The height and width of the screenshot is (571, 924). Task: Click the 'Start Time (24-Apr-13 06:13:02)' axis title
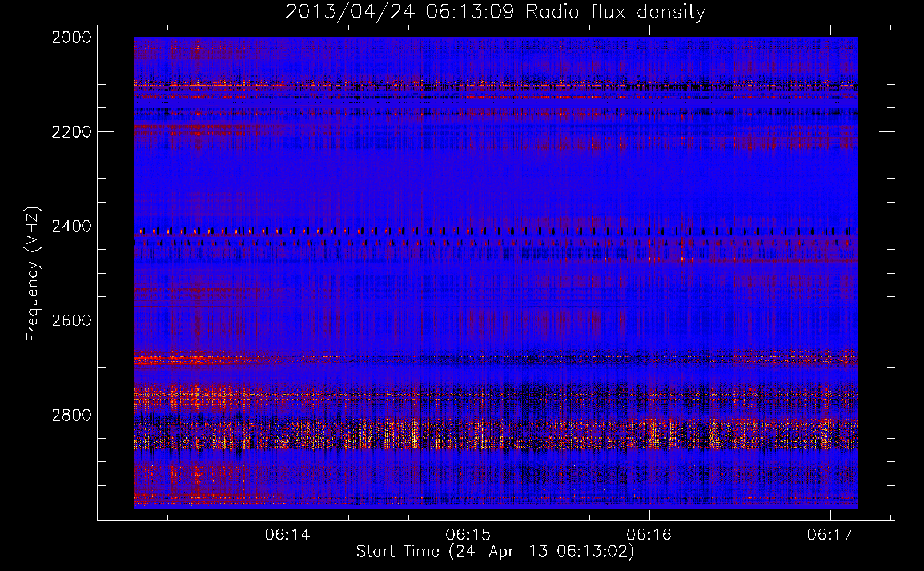[495, 552]
